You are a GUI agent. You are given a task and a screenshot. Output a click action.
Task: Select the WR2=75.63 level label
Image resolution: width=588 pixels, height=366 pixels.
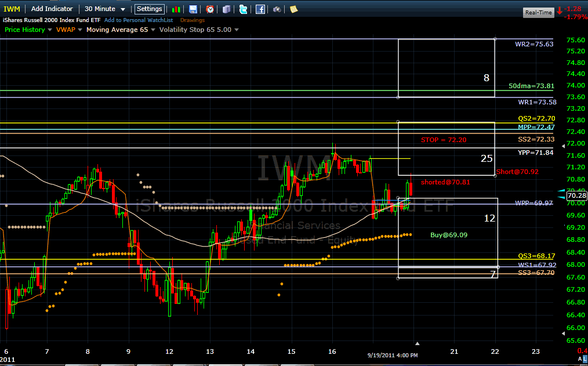point(534,44)
